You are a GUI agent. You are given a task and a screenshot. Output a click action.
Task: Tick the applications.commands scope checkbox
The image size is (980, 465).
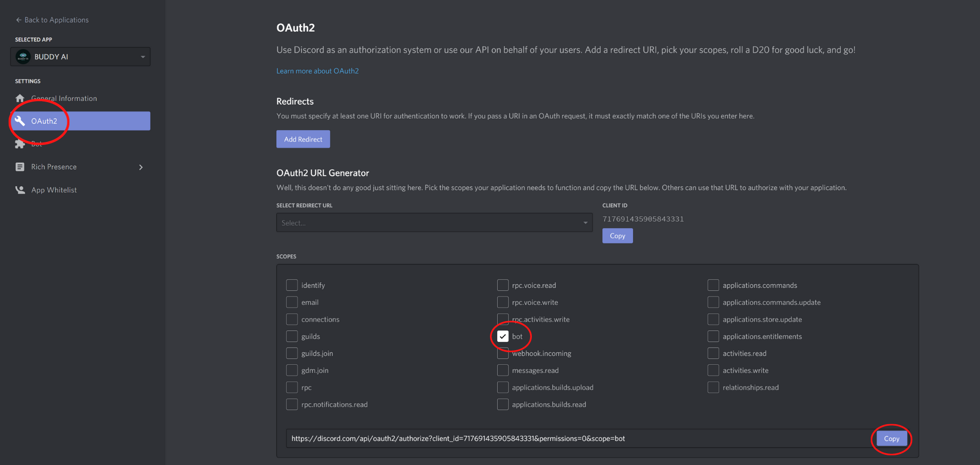[713, 285]
